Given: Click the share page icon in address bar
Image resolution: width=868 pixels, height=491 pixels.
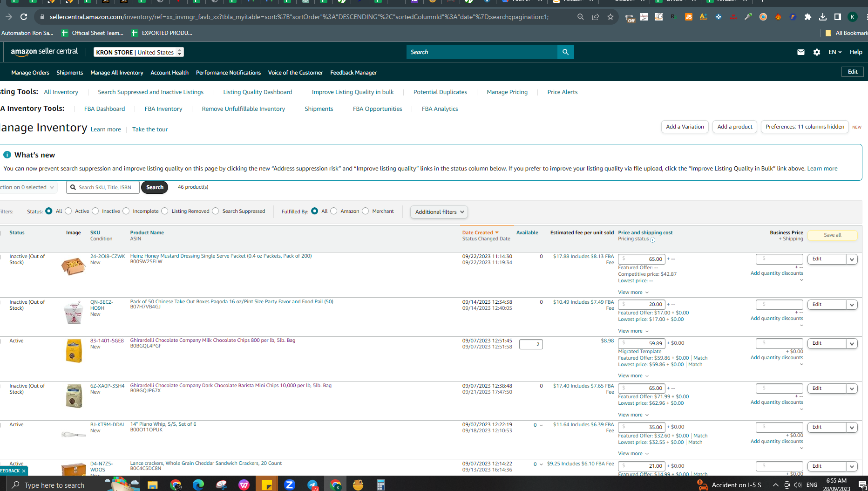Looking at the screenshot, I should tap(596, 17).
